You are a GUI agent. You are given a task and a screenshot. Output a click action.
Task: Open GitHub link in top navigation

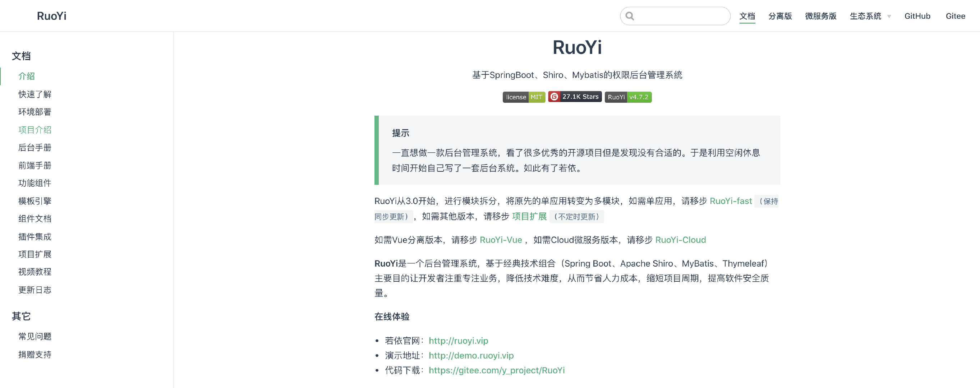[917, 16]
